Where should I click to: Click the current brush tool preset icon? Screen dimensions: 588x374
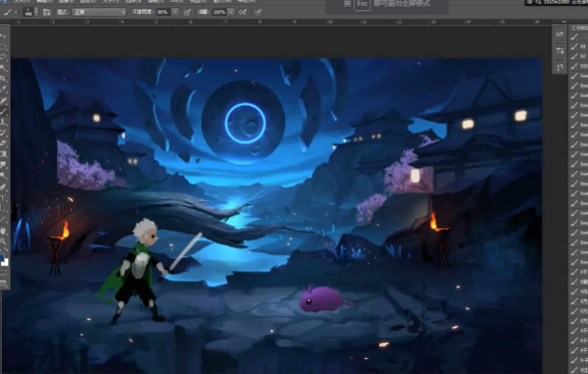coord(6,13)
